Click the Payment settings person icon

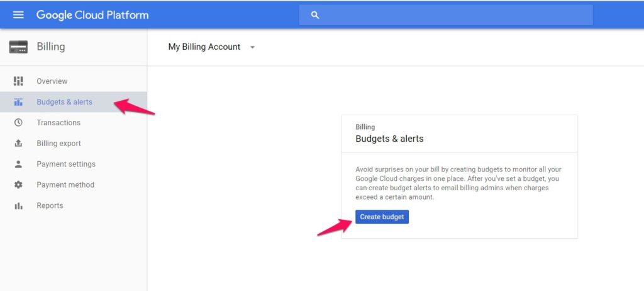[x=18, y=164]
